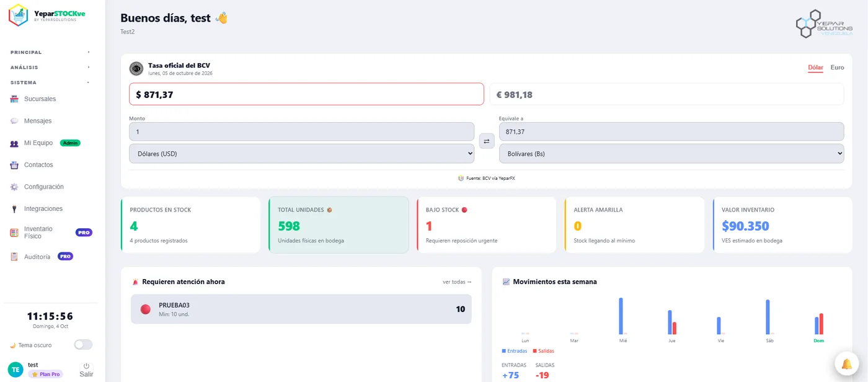Open Configuración via the gear icon
Screen dimensions: 868x382
click(x=14, y=187)
